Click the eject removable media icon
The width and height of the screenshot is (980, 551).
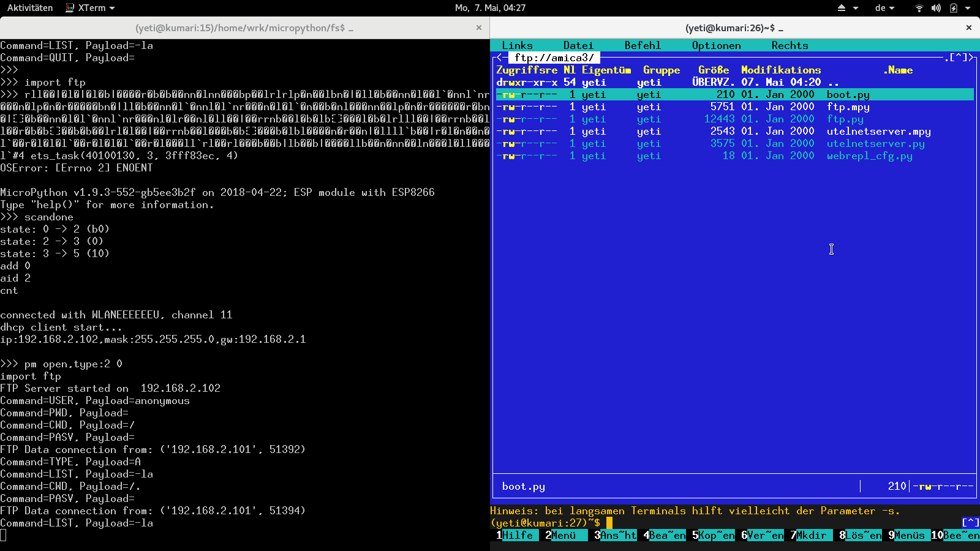pyautogui.click(x=842, y=8)
